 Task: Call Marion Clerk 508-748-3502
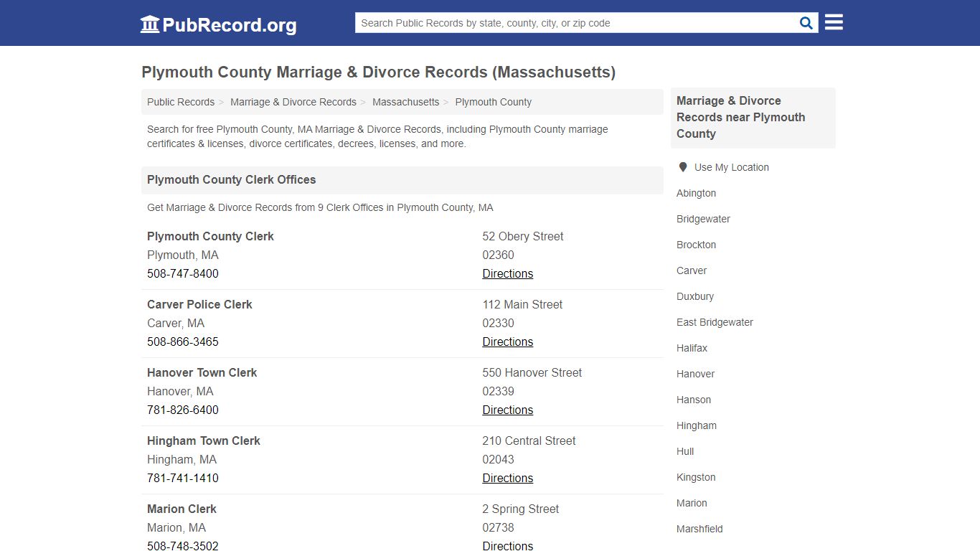[x=183, y=545]
